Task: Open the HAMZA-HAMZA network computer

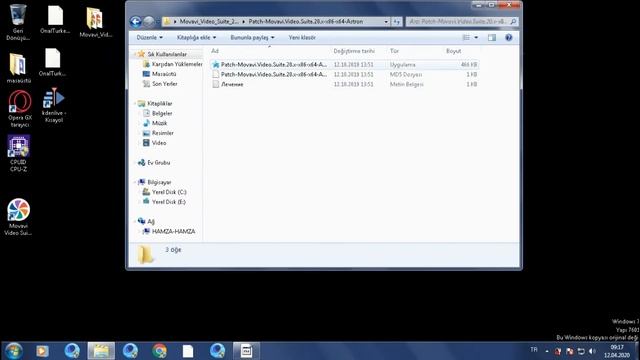Action: [169, 231]
